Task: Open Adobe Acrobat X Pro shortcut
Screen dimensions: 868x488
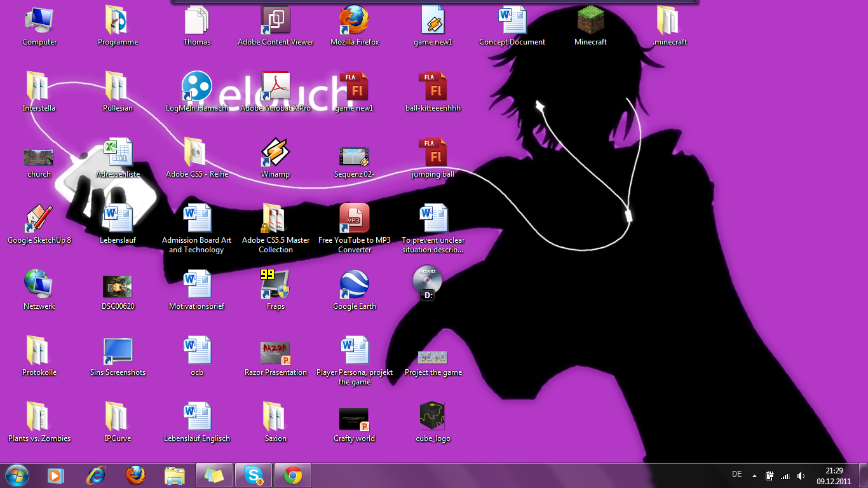Action: click(275, 87)
